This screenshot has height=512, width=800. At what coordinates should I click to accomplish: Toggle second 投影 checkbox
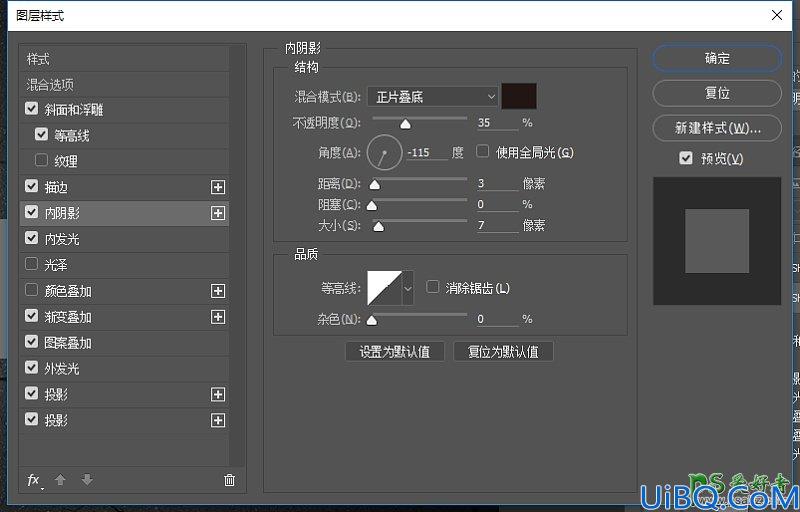point(32,419)
